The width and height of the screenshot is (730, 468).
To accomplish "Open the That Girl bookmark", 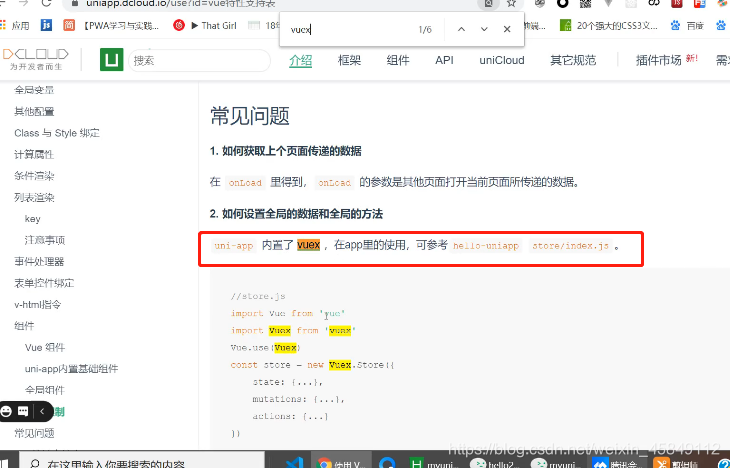I will (x=205, y=26).
